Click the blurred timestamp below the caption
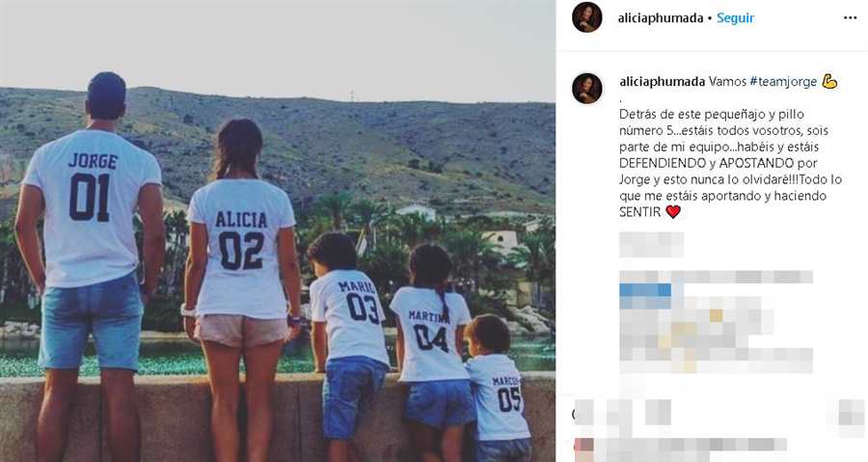The height and width of the screenshot is (462, 868). [651, 245]
